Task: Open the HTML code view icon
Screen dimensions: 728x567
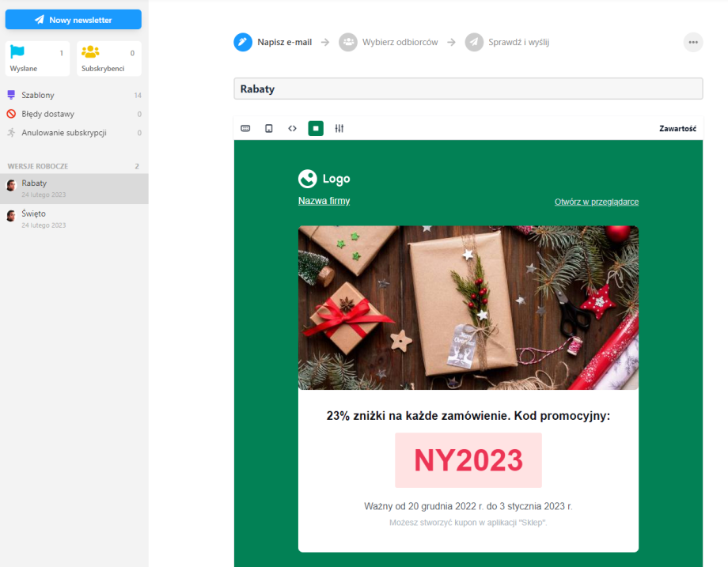Action: [x=292, y=128]
